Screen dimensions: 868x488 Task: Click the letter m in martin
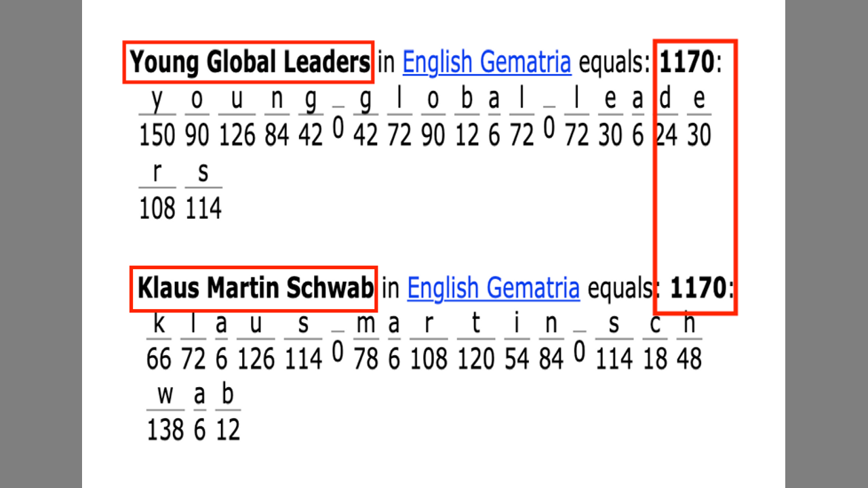[x=366, y=325]
